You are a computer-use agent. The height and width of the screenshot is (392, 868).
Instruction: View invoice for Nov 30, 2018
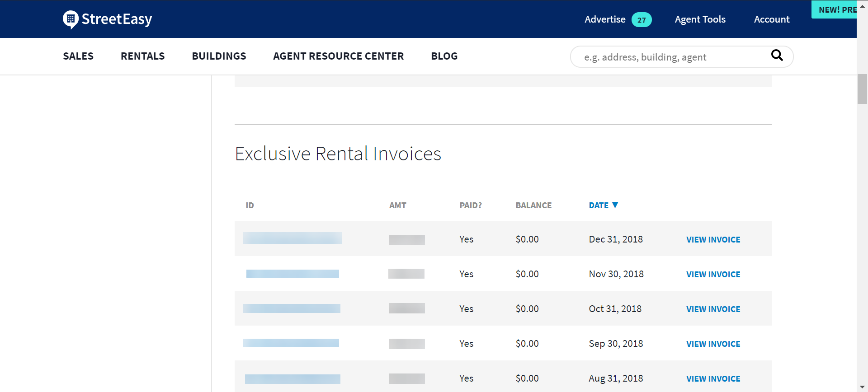tap(713, 275)
